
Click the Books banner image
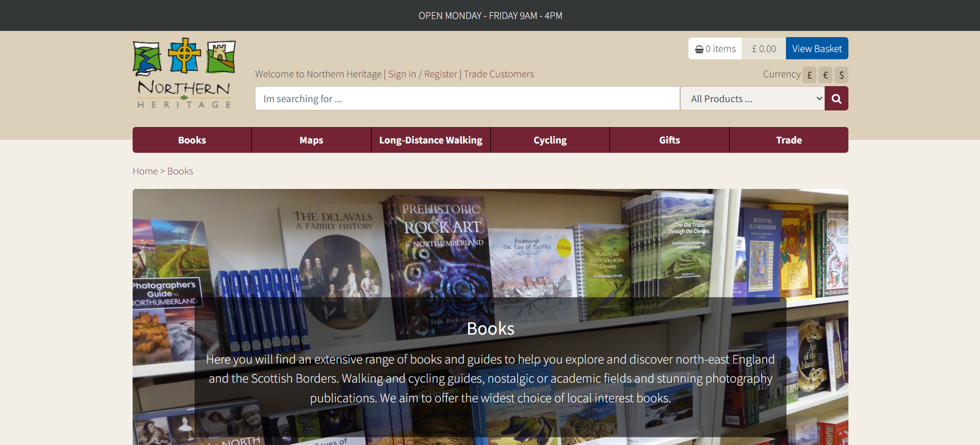pyautogui.click(x=490, y=245)
